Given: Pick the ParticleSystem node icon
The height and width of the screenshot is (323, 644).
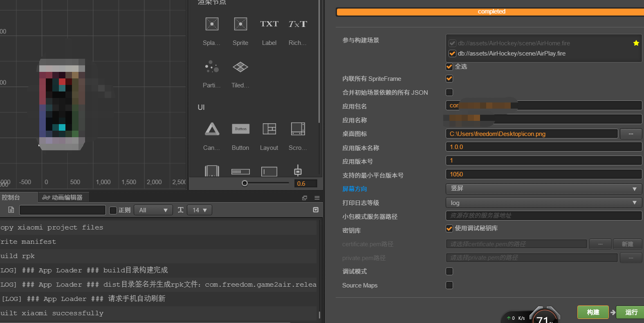Looking at the screenshot, I should [x=212, y=67].
